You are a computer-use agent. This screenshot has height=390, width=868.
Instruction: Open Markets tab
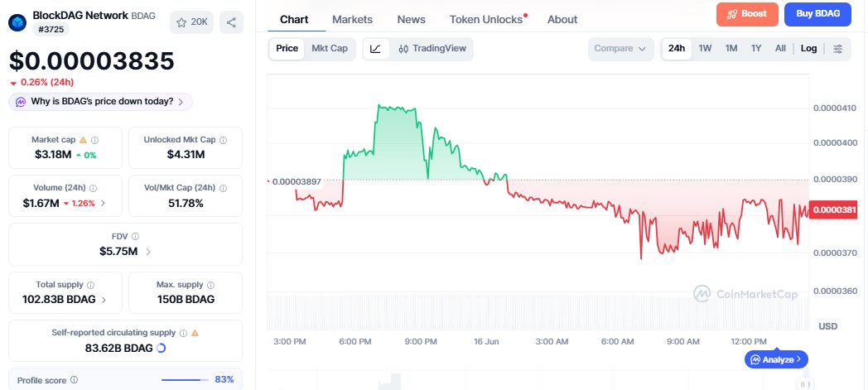pyautogui.click(x=352, y=19)
